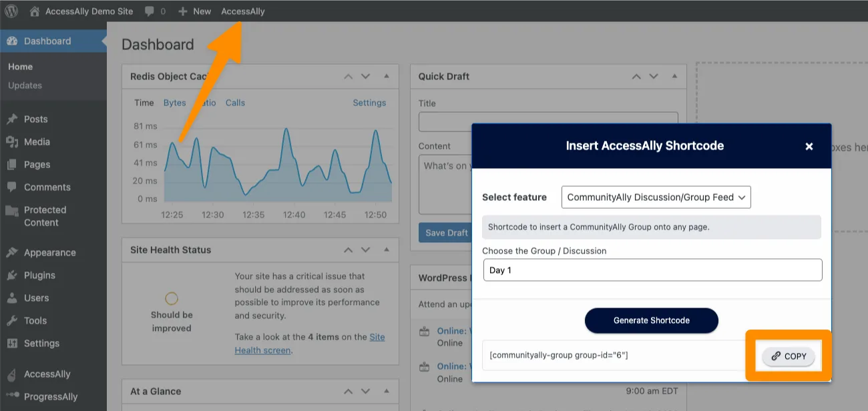Select Dashboard in the sidebar
The height and width of the screenshot is (411, 868).
[x=53, y=41]
